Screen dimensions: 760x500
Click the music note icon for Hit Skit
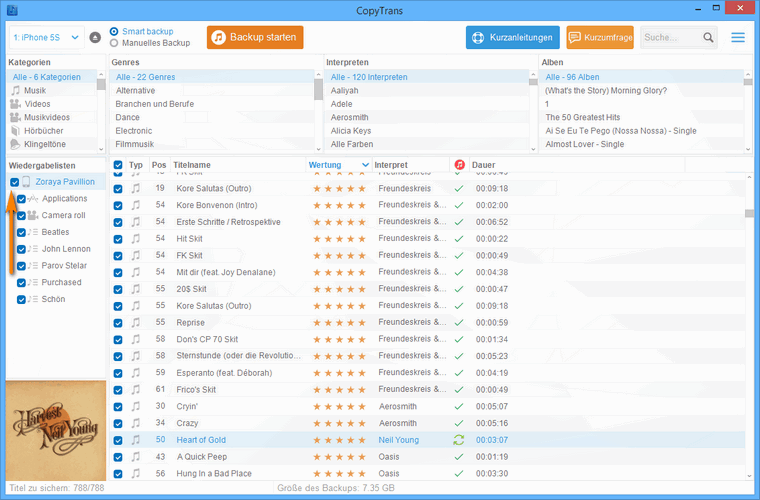(136, 238)
